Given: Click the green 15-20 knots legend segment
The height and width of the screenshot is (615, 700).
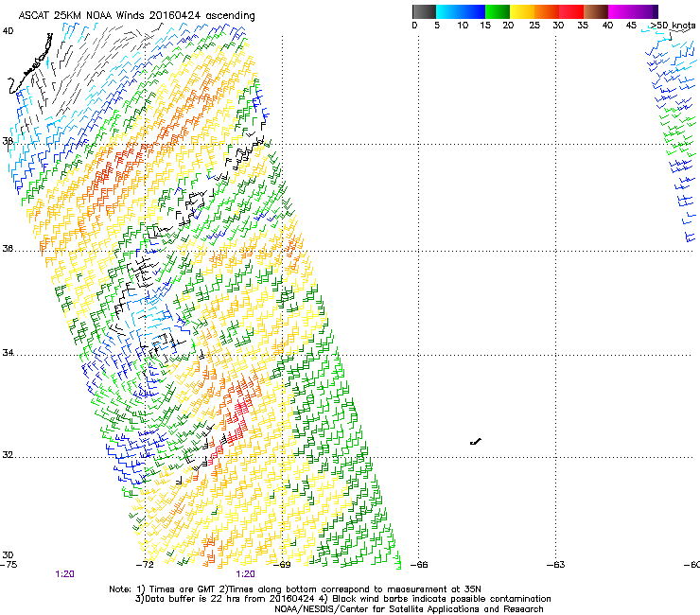Looking at the screenshot, I should click(498, 11).
